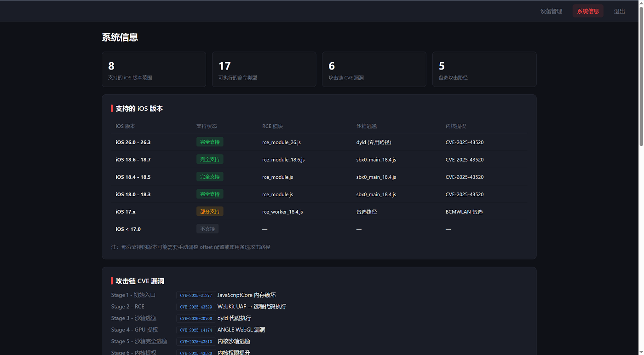644x355 pixels.
Task: Click the 不支持 badge for iOS < 17.0
Action: 207,229
